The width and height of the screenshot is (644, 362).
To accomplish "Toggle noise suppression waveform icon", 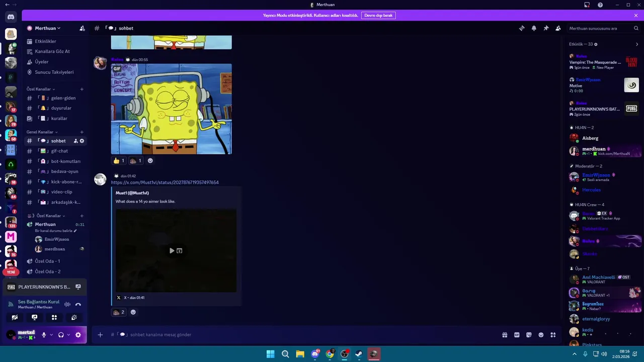I will (x=67, y=304).
